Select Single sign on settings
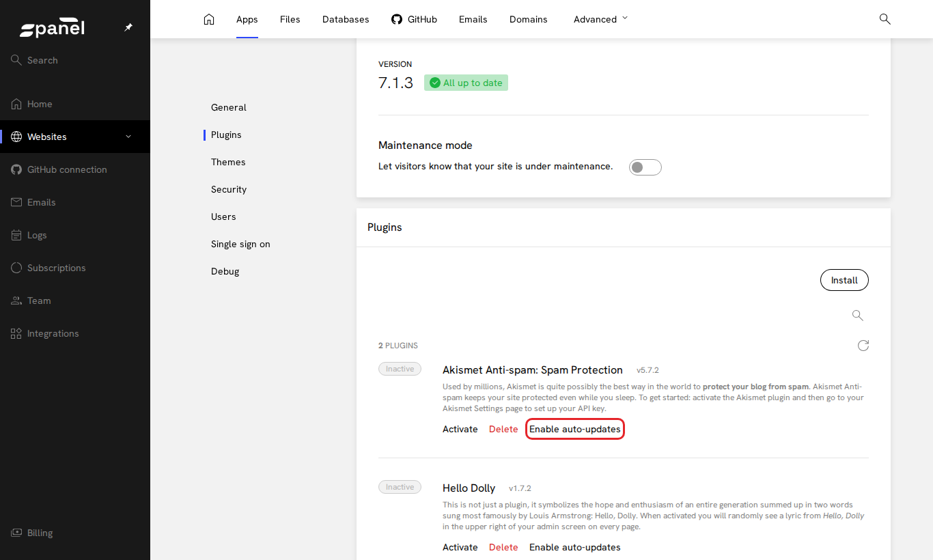The height and width of the screenshot is (560, 933). tap(240, 244)
